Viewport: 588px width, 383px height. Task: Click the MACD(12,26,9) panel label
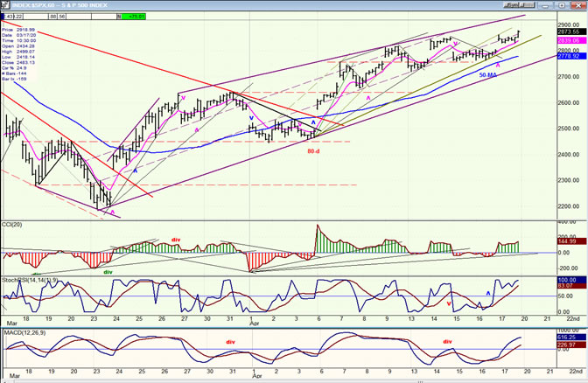click(25, 332)
